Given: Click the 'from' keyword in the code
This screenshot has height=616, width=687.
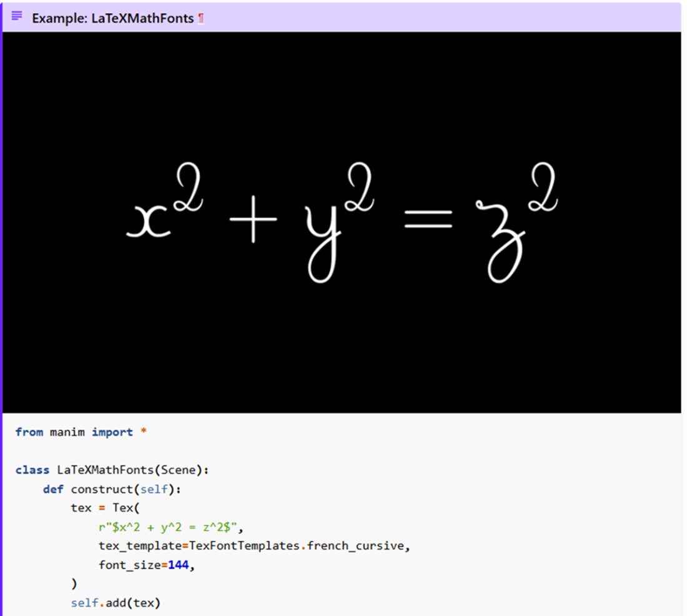Looking at the screenshot, I should click(29, 432).
